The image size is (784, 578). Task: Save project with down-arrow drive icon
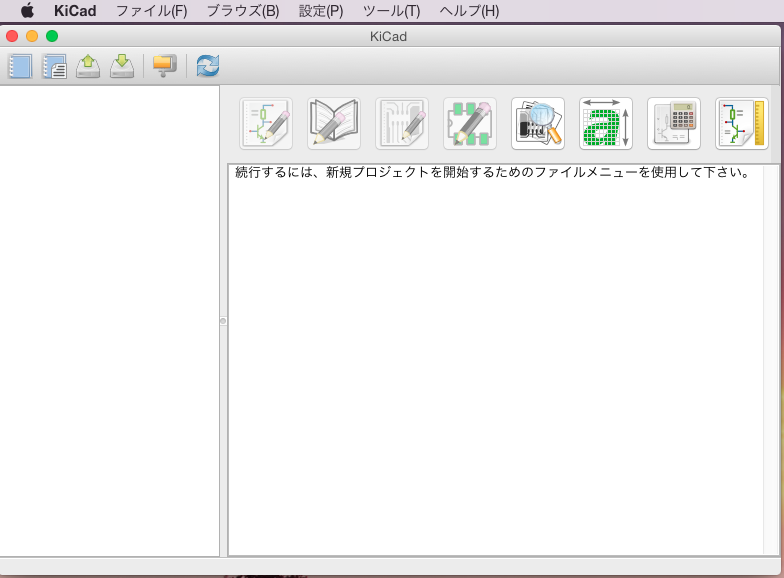point(122,66)
